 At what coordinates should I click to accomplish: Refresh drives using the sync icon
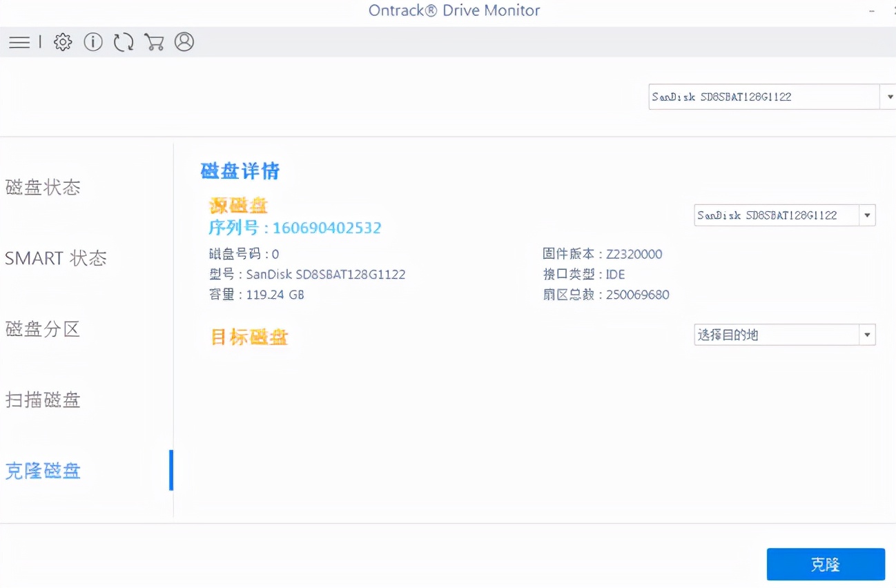tap(124, 42)
